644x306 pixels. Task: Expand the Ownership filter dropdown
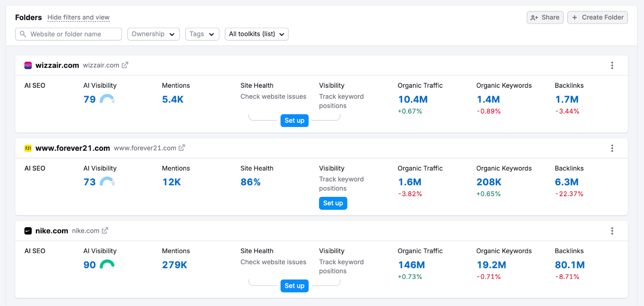[153, 34]
